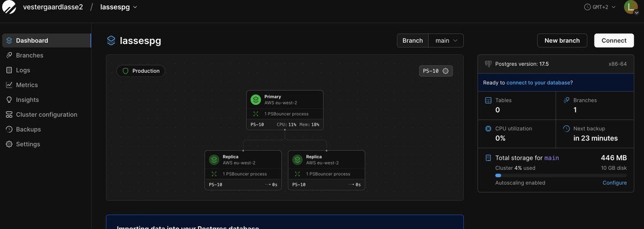Image resolution: width=644 pixels, height=229 pixels.
Task: Click the Production badge
Action: (x=141, y=70)
